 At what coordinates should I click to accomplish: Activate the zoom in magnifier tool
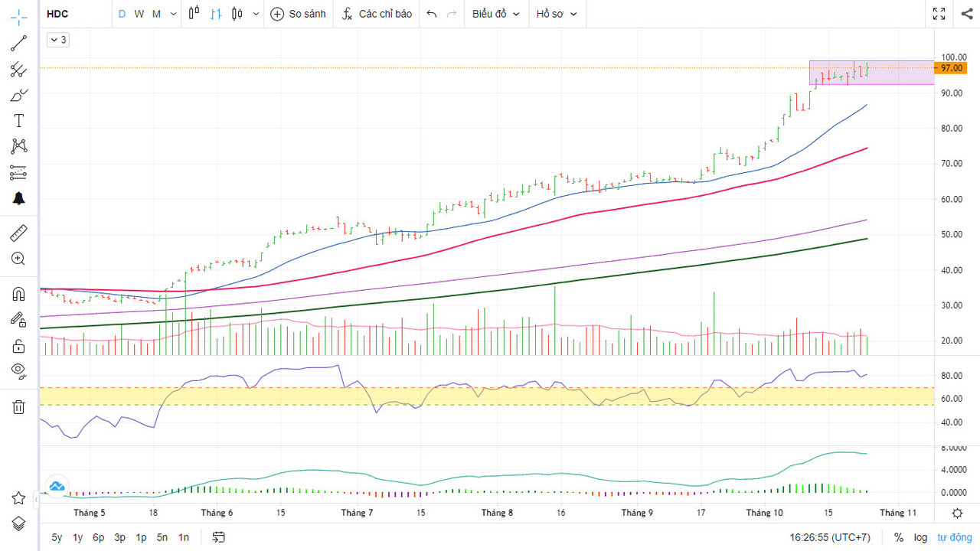(x=18, y=259)
